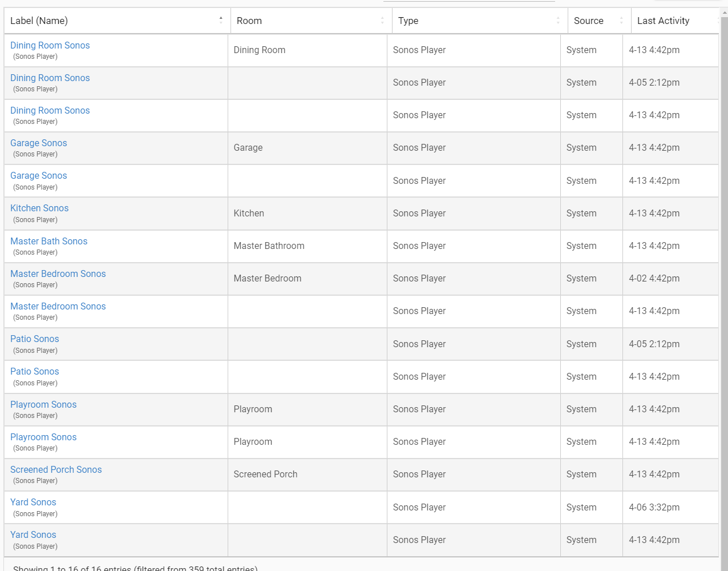
Task: Click the Type column sort arrows icon
Action: tap(558, 21)
